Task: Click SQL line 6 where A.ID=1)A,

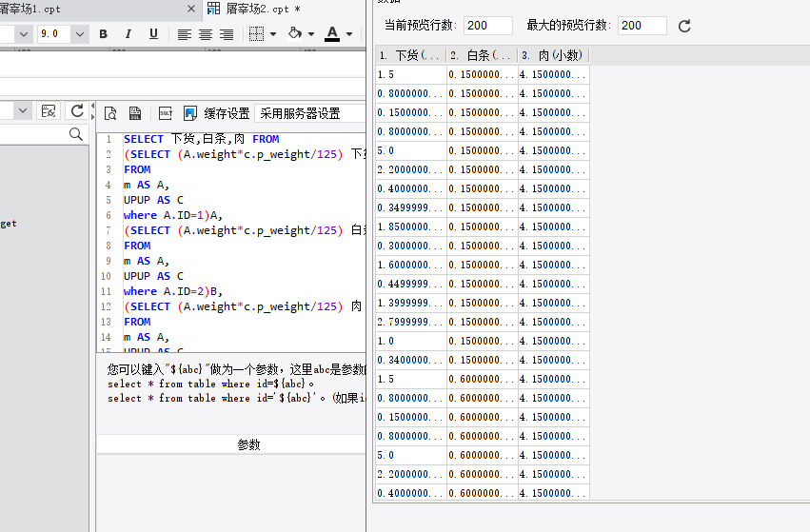Action: [173, 215]
